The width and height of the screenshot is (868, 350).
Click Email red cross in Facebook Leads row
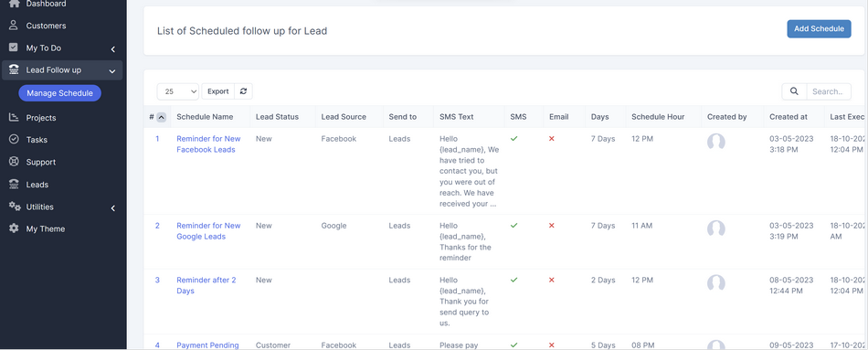click(551, 139)
